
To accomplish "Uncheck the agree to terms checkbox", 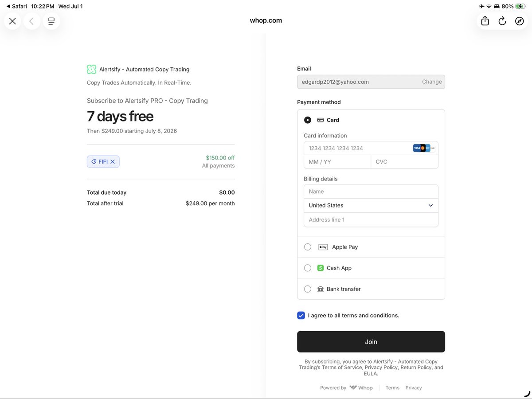I will tap(301, 315).
